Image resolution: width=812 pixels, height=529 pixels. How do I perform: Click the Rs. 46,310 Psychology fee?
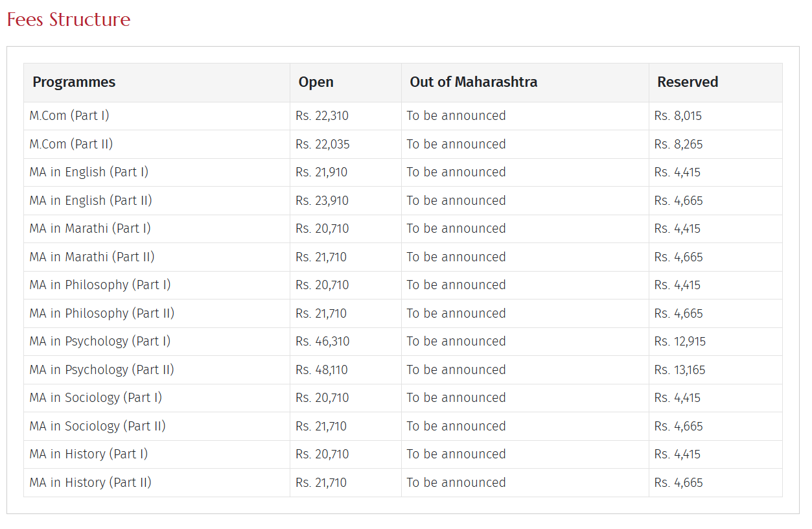click(322, 342)
